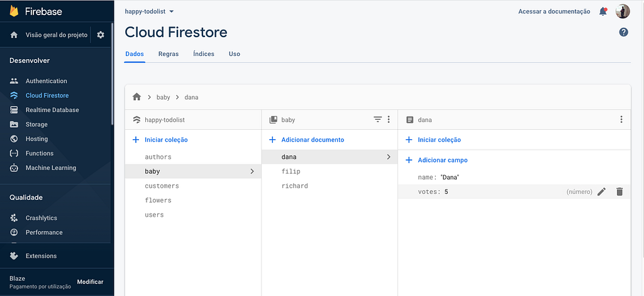Click plus icon for Adicionar campo

click(409, 161)
